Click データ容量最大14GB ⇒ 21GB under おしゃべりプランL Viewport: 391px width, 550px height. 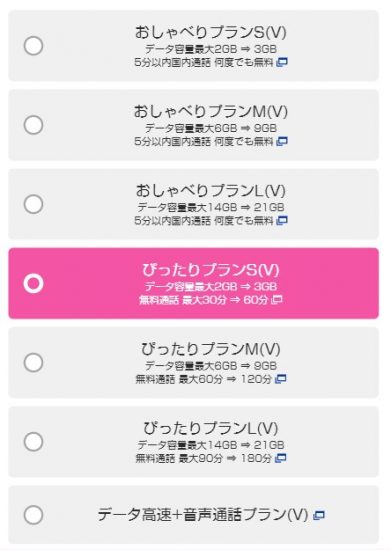point(211,207)
